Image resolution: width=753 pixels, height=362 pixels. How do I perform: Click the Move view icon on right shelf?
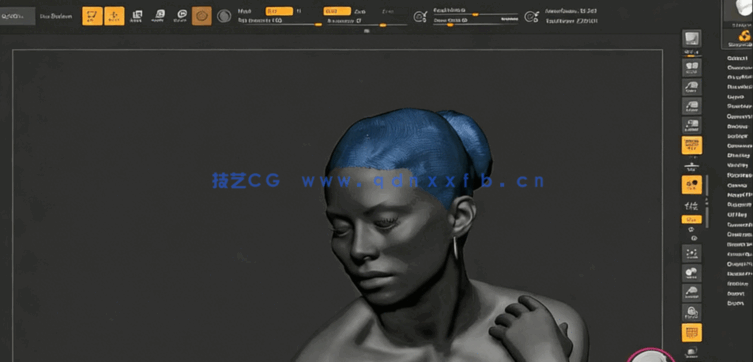(x=692, y=273)
